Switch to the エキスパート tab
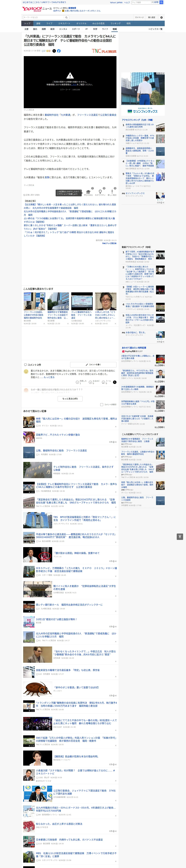 [x=64, y=23]
